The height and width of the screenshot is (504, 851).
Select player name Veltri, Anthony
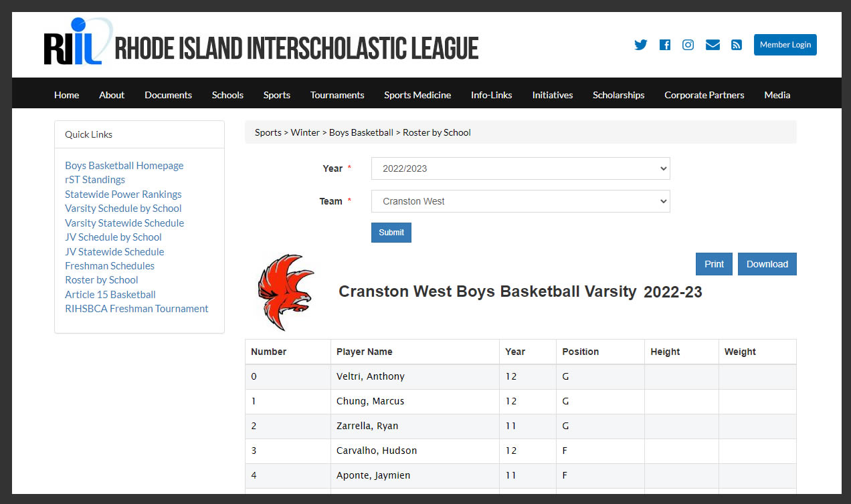371,376
